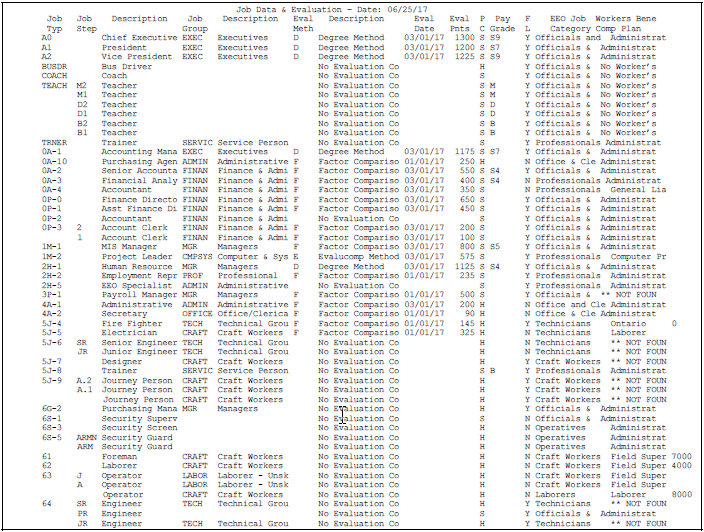Click the 'Bus Driver' description
Image resolution: width=704 pixels, height=532 pixels.
coord(127,66)
